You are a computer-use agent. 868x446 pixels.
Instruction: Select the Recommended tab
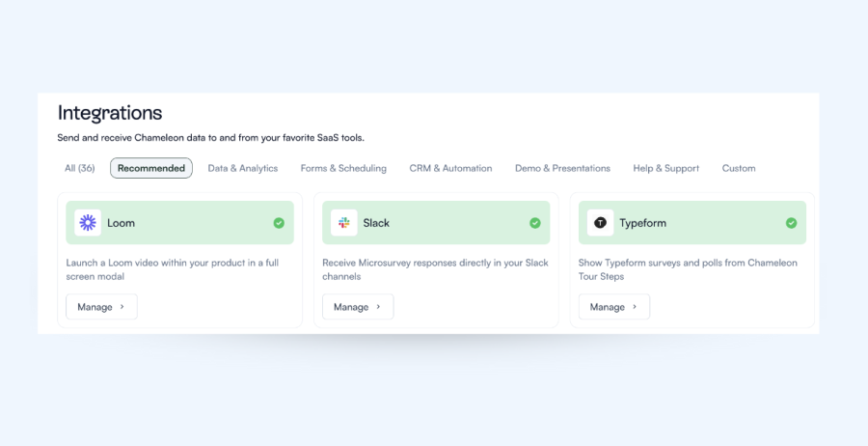pos(151,168)
